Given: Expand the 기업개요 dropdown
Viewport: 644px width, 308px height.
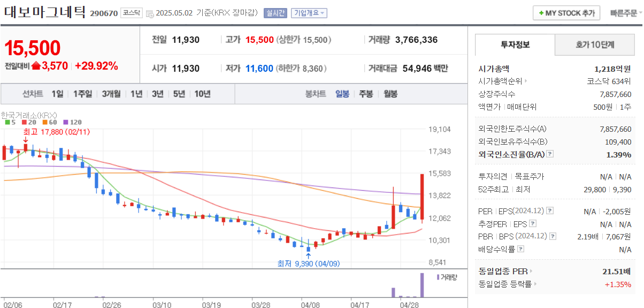Looking at the screenshot, I should click(x=309, y=13).
